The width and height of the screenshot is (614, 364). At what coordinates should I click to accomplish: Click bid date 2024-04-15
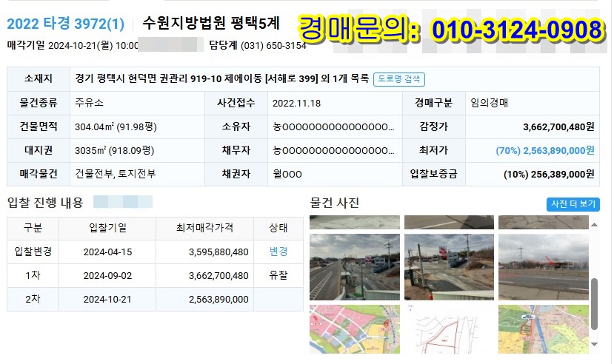(107, 252)
